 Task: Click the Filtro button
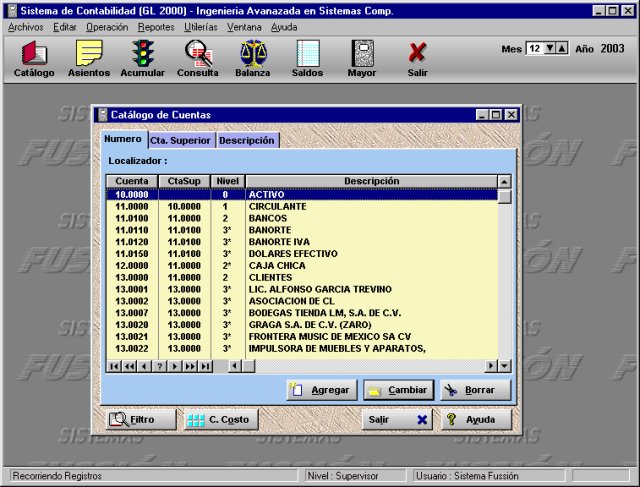pos(140,420)
